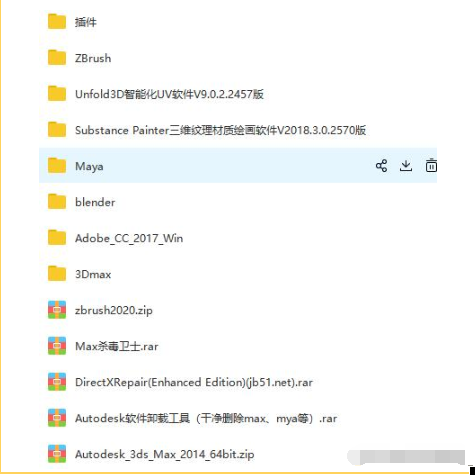The image size is (475, 475).
Task: Click the ZBrush folder icon
Action: pyautogui.click(x=57, y=58)
